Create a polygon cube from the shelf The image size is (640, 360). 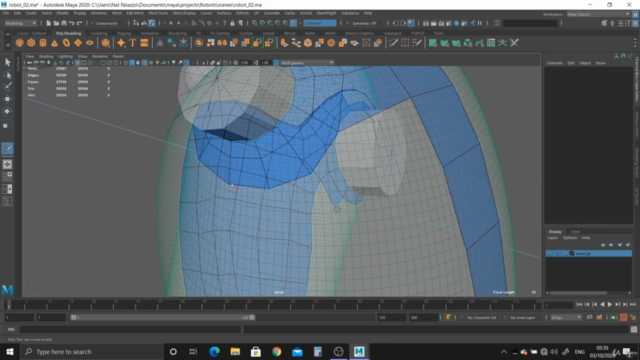coord(31,43)
